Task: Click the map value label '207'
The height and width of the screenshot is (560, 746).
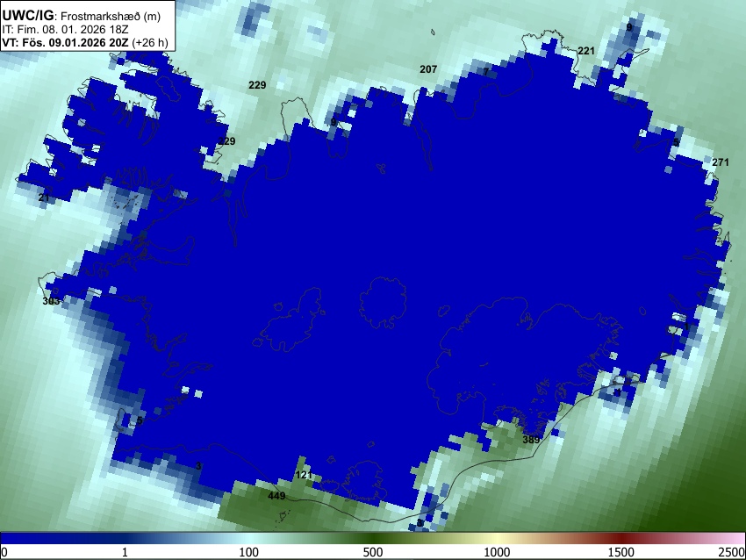Action: tap(428, 69)
